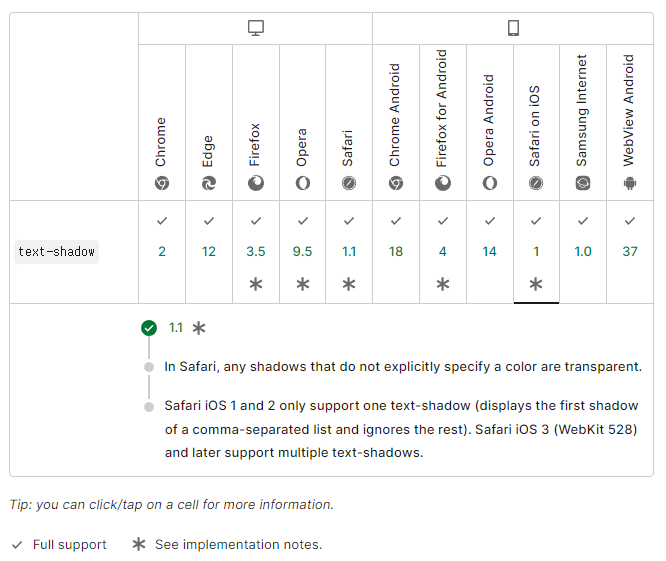Click the Samsung Internet icon
Screen dimensions: 666x561
coord(583,183)
